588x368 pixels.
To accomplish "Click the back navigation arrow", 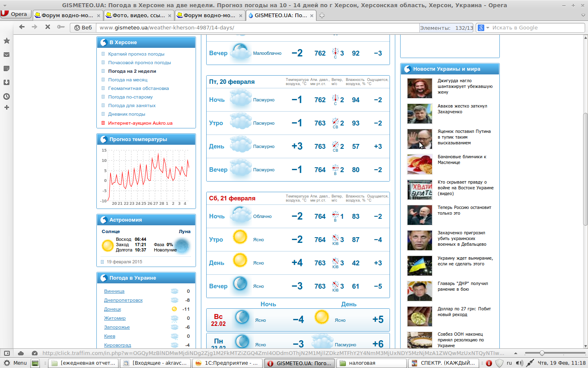I will (22, 27).
